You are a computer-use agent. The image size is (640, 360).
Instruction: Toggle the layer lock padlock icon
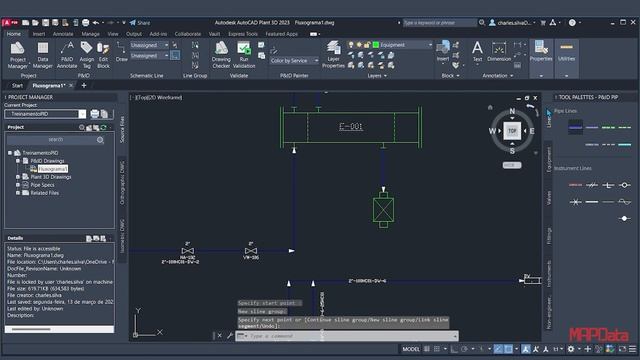tap(367, 45)
